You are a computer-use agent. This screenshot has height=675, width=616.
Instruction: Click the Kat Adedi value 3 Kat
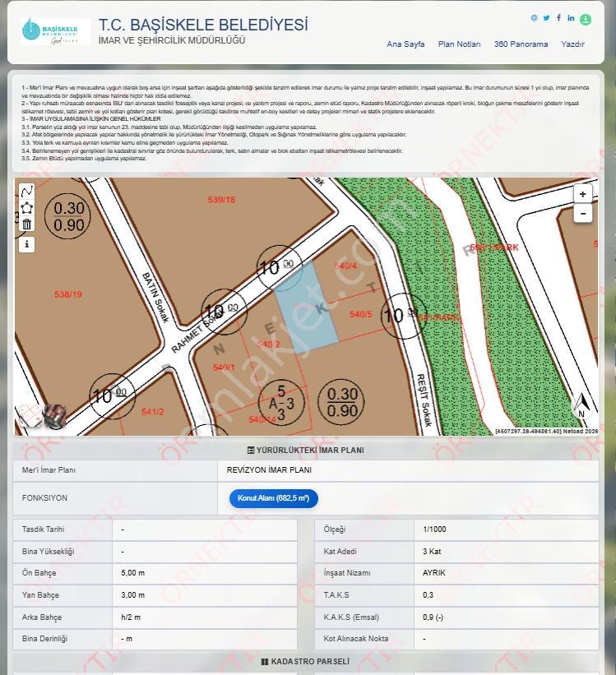pyautogui.click(x=432, y=551)
